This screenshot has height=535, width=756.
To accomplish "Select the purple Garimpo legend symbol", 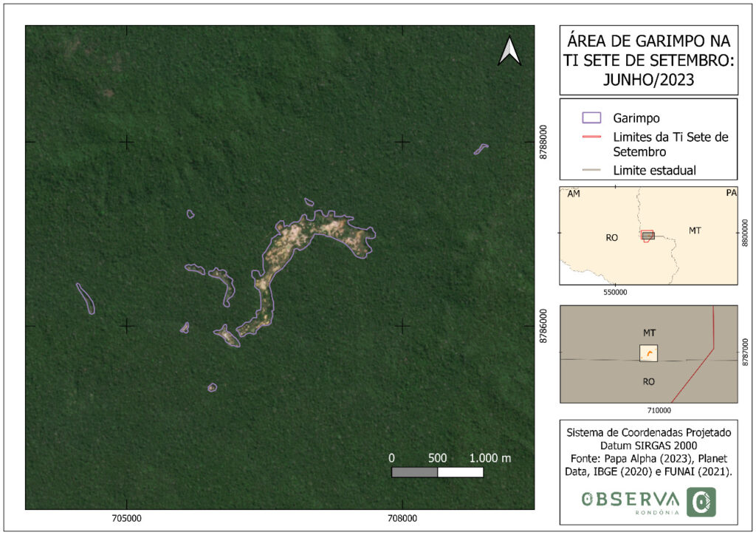I will [592, 117].
